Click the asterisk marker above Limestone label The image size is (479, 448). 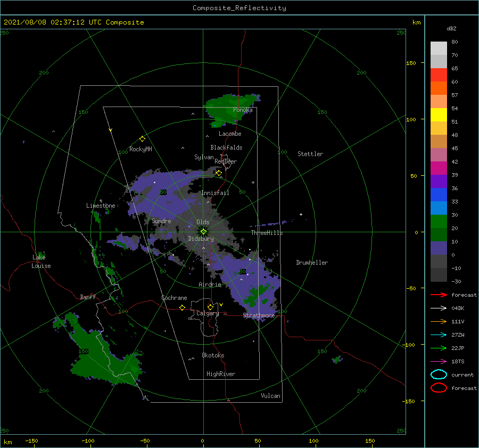[x=101, y=201]
